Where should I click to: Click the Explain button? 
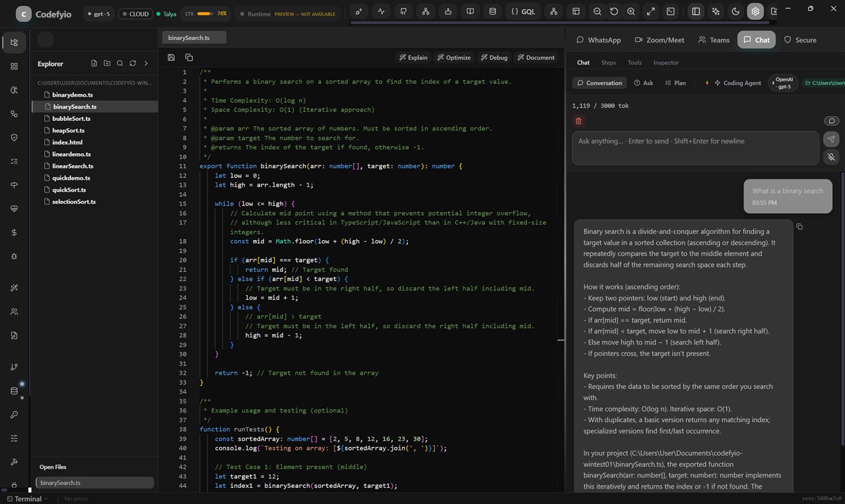pyautogui.click(x=413, y=58)
